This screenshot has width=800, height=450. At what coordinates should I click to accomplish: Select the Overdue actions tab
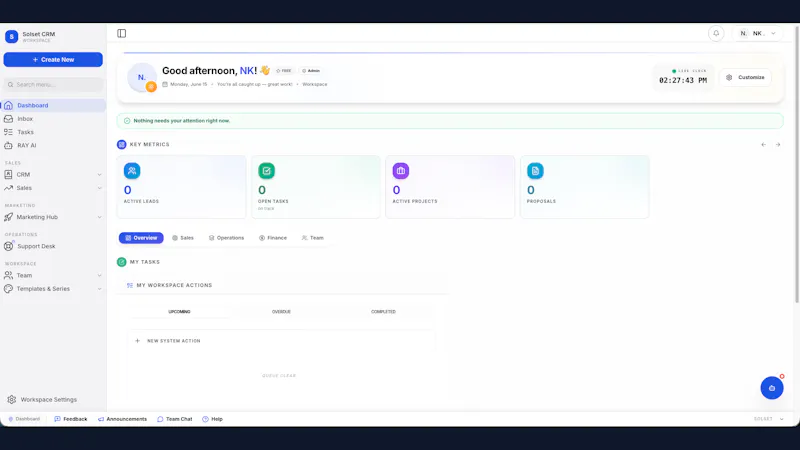pyautogui.click(x=281, y=312)
